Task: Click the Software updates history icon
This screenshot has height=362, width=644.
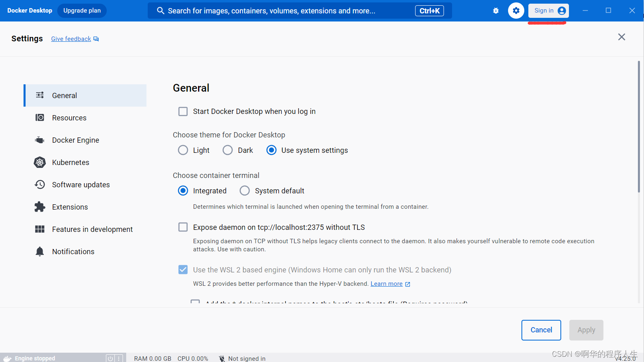Action: tap(40, 184)
